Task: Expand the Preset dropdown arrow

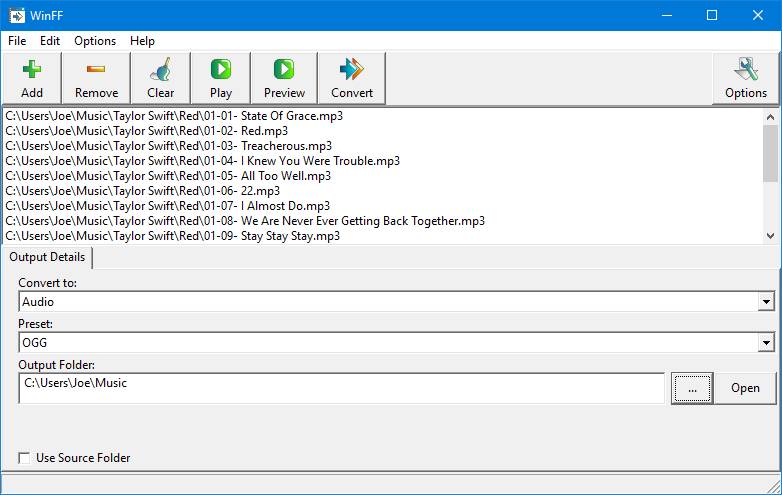Action: [766, 342]
